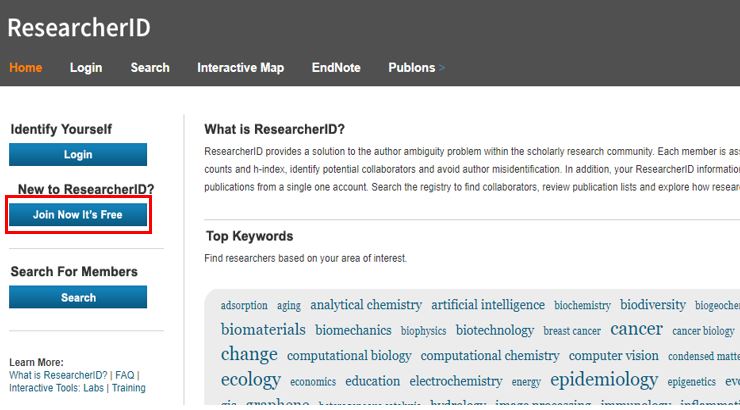Viewport: 740px width, 410px height.
Task: Click Join Now It's Free button
Action: (78, 215)
